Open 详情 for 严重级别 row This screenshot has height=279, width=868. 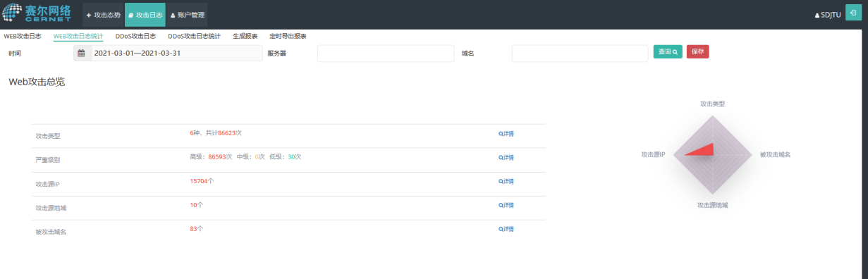coord(506,157)
